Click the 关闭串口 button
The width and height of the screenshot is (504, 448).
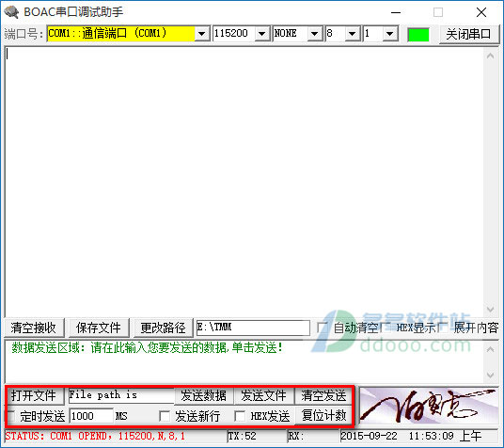point(468,34)
